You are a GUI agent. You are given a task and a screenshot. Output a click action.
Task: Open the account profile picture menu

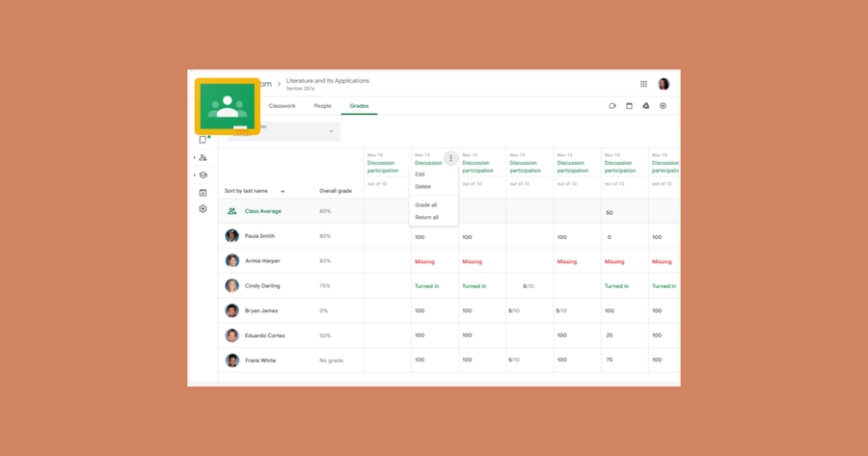[664, 84]
